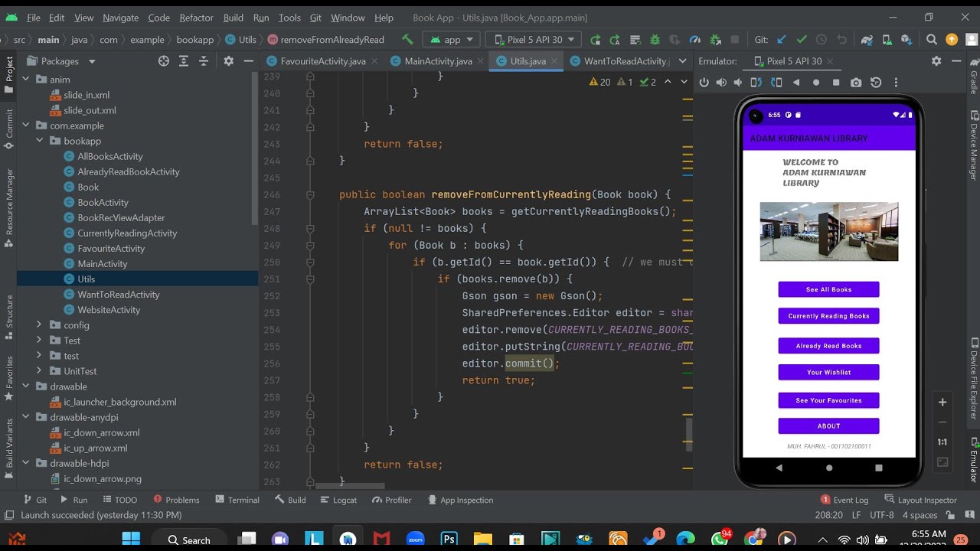Screen dimensions: 980x551
Task: Tap ABOUT button in emulator
Action: pos(828,426)
